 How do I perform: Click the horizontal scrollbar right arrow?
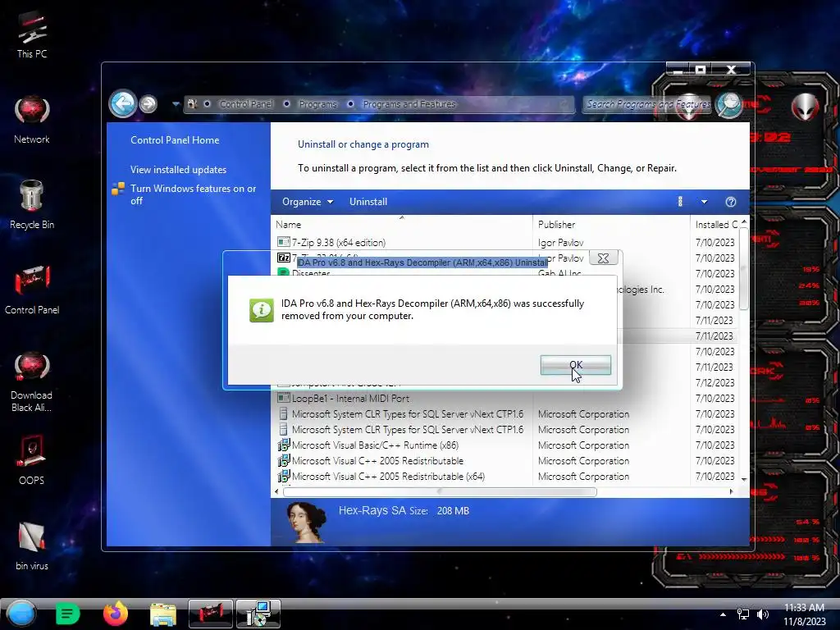coord(731,492)
